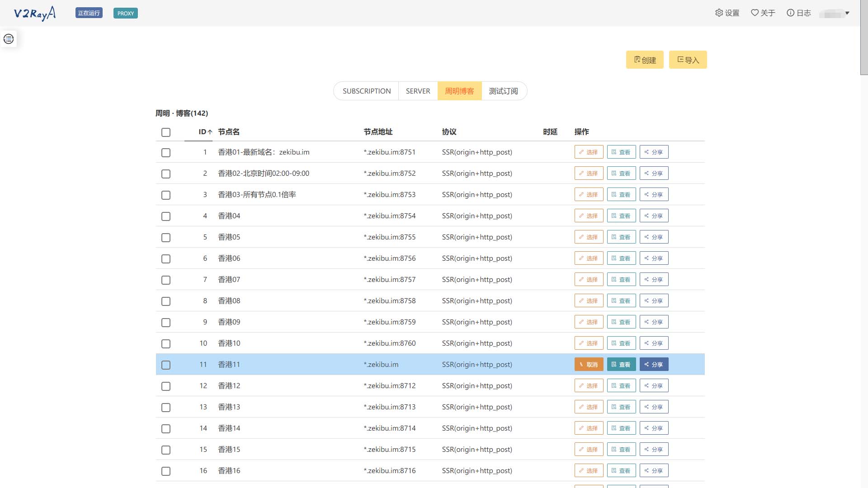The width and height of the screenshot is (868, 488).
Task: Toggle the select-all checkbox in header
Action: (x=166, y=132)
